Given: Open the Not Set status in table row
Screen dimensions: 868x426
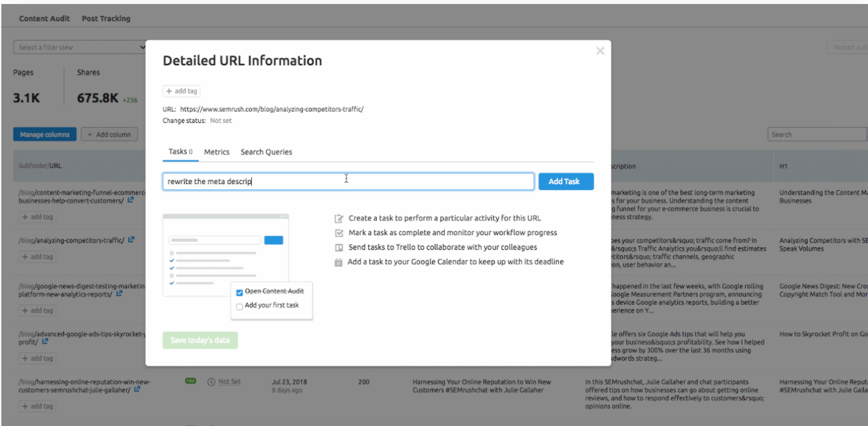Looking at the screenshot, I should [229, 382].
